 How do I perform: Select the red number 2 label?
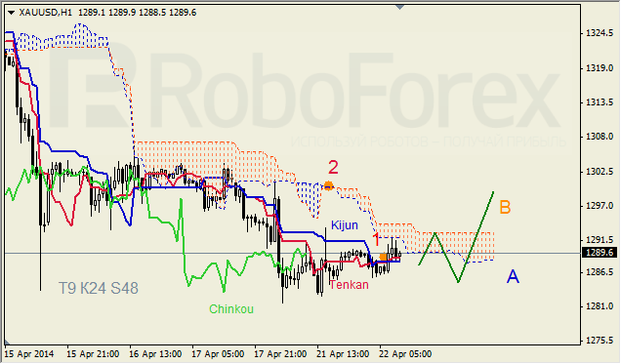coord(333,168)
